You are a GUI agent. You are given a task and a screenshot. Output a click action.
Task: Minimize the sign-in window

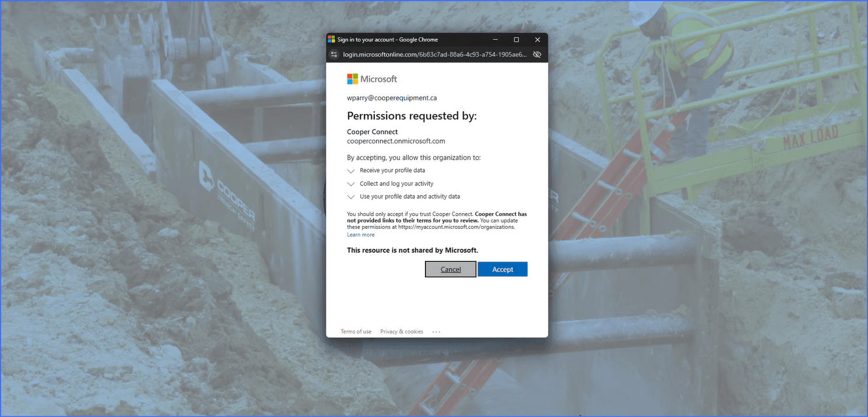pyautogui.click(x=495, y=40)
